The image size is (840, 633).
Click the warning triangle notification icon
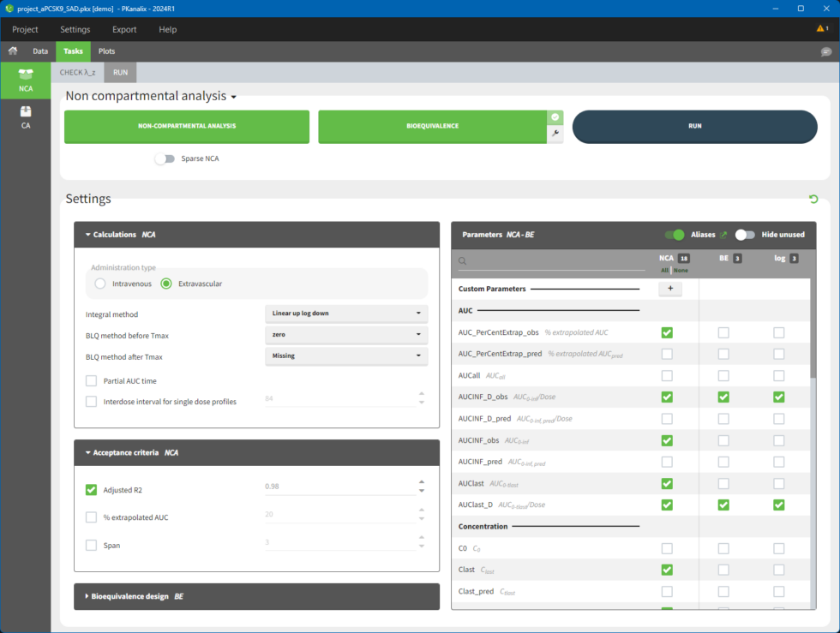pyautogui.click(x=821, y=29)
